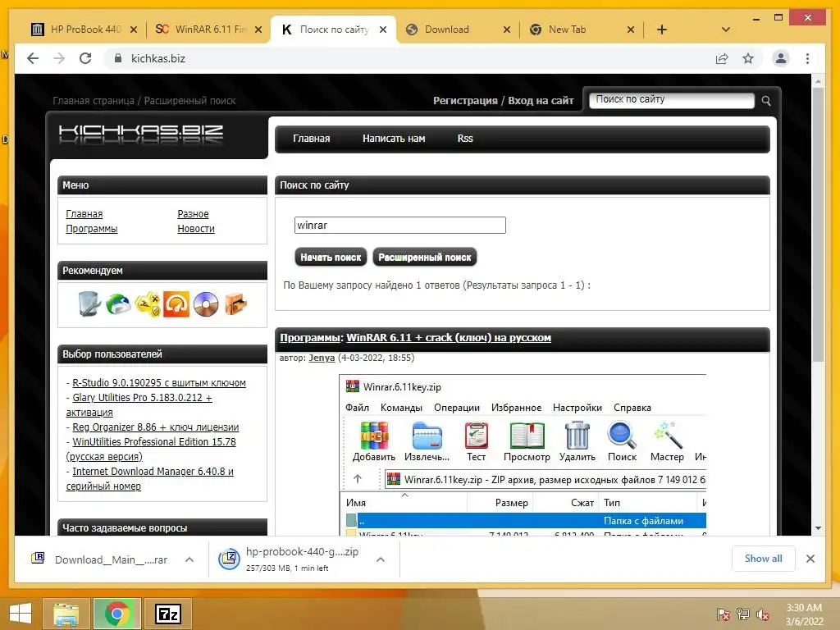Viewport: 840px width, 630px height.
Task: Click the Извлечь folder icon in WinRAR screenshot
Action: point(427,436)
